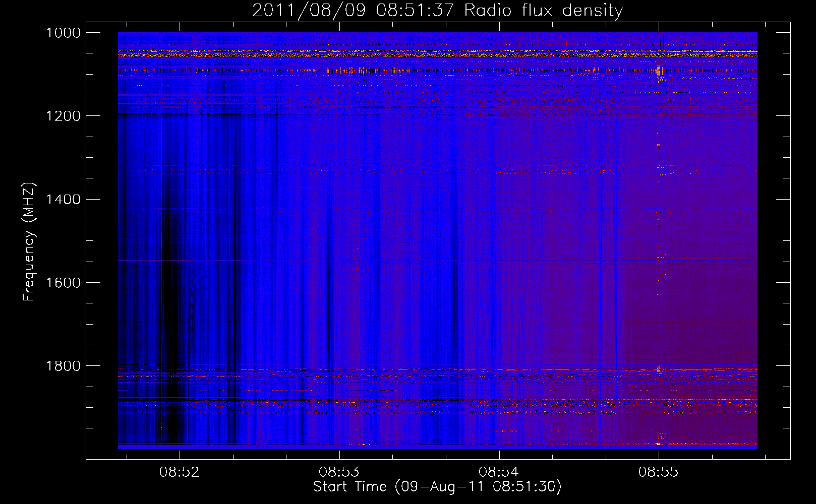Viewport: 816px width, 504px height.
Task: Select the 1200 frequency tick label
Action: [x=64, y=116]
